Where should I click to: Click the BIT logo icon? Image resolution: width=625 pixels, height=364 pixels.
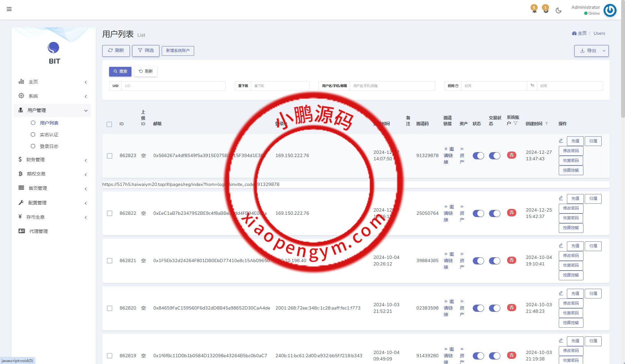pos(54,48)
